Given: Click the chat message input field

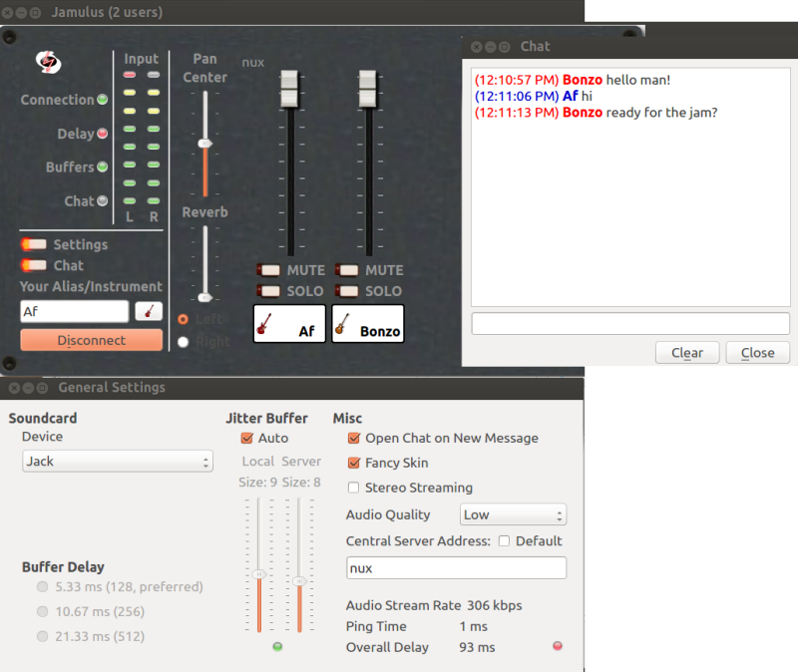Looking at the screenshot, I should (x=630, y=323).
